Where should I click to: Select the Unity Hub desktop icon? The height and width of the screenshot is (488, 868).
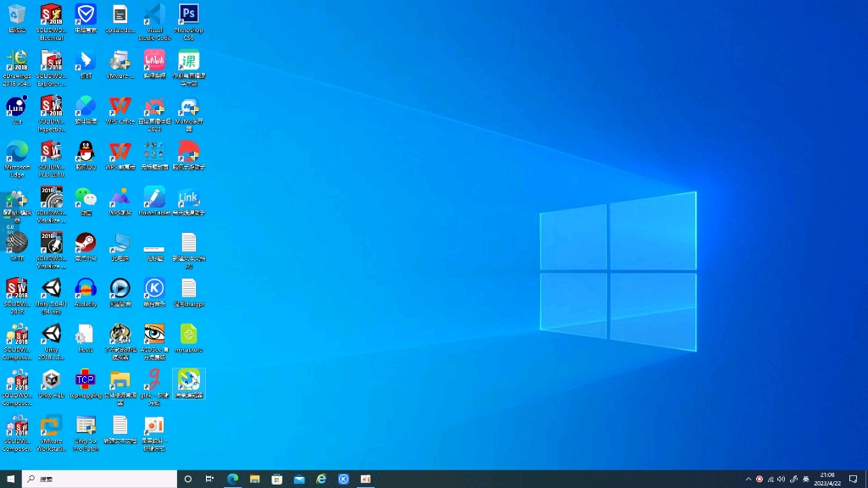coord(52,380)
